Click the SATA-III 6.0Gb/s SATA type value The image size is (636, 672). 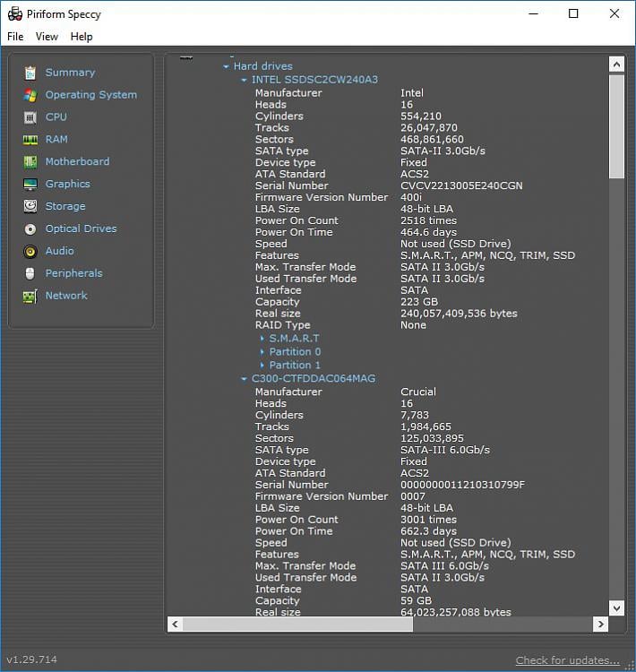tap(445, 450)
